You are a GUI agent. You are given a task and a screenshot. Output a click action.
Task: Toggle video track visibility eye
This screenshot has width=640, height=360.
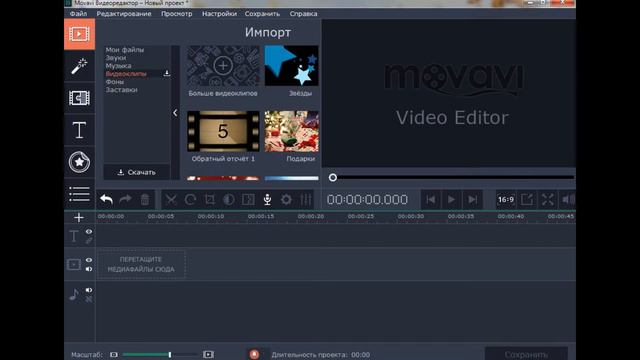[x=89, y=260]
